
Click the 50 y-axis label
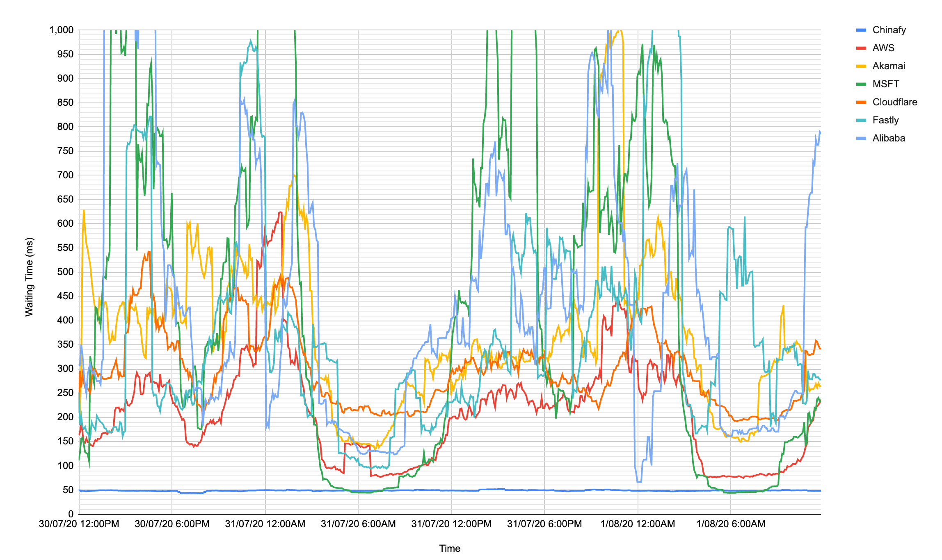coord(68,490)
